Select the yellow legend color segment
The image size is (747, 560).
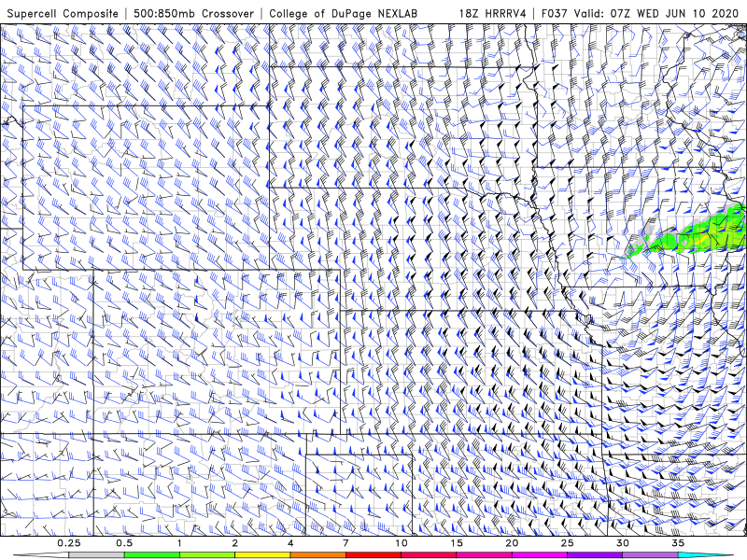[262, 555]
